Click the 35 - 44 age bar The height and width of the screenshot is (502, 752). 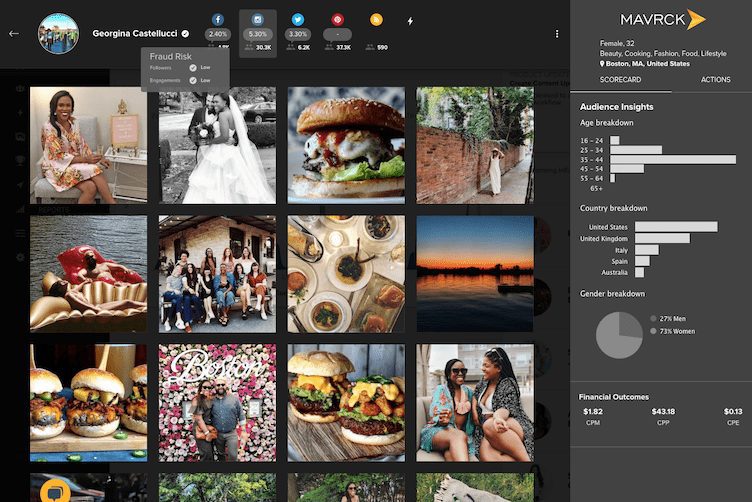point(673,159)
